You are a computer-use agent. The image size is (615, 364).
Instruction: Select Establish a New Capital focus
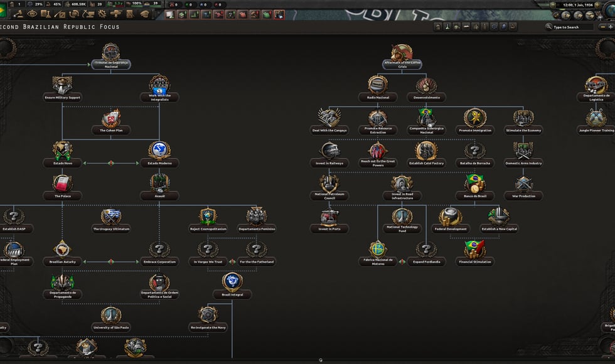click(x=500, y=220)
